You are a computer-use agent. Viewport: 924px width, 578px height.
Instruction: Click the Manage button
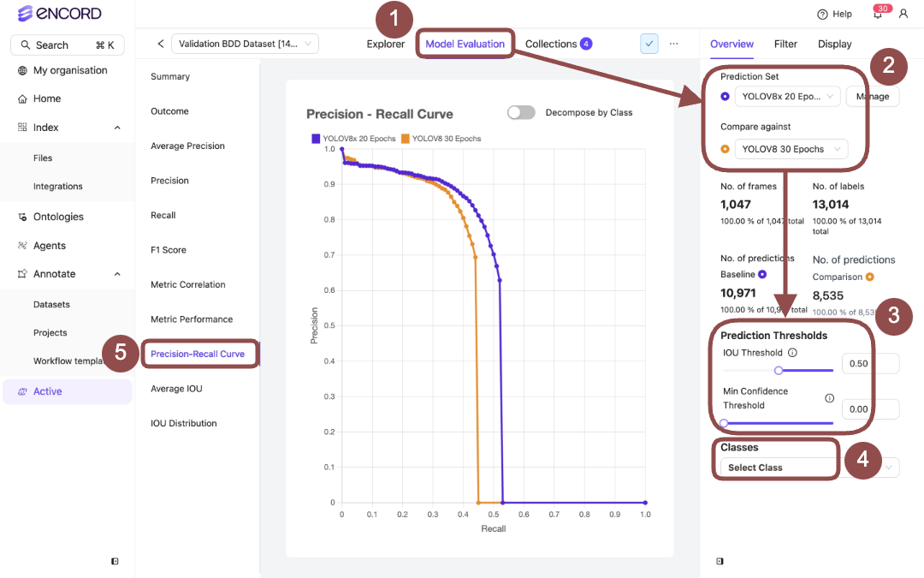tap(873, 96)
